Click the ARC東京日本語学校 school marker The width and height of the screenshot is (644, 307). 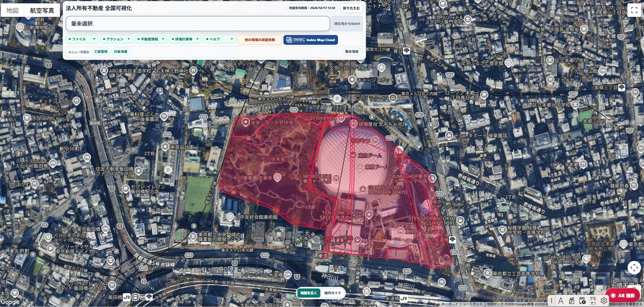(x=104, y=71)
